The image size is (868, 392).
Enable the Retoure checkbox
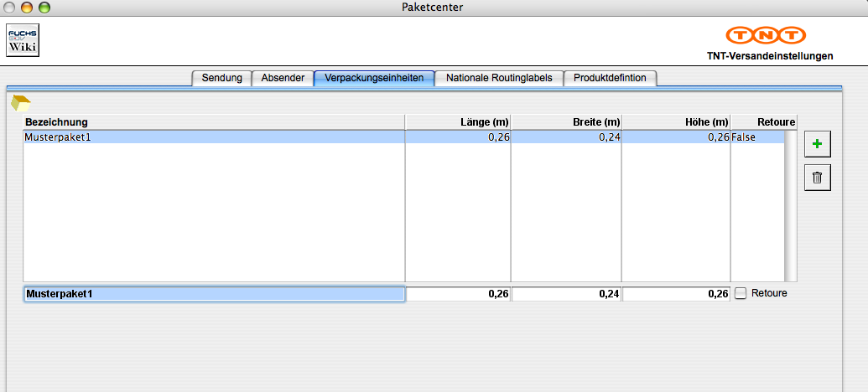(x=741, y=293)
